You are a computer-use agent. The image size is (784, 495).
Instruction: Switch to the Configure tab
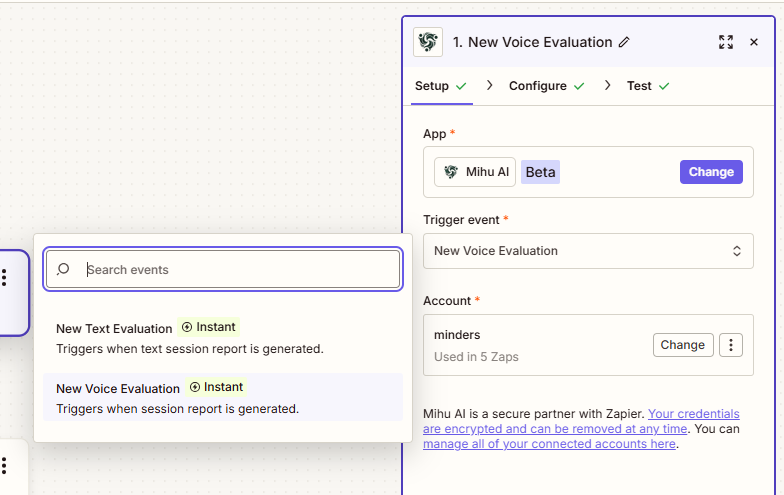[546, 86]
